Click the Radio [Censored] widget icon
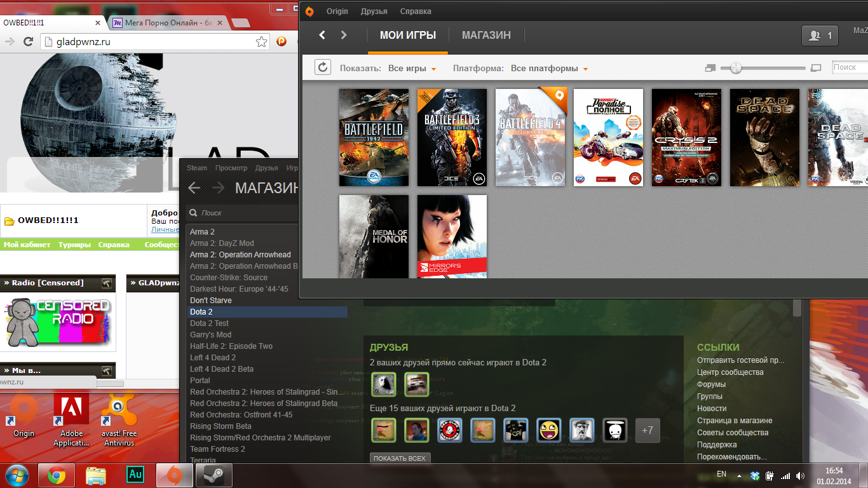This screenshot has height=488, width=868. point(107,283)
